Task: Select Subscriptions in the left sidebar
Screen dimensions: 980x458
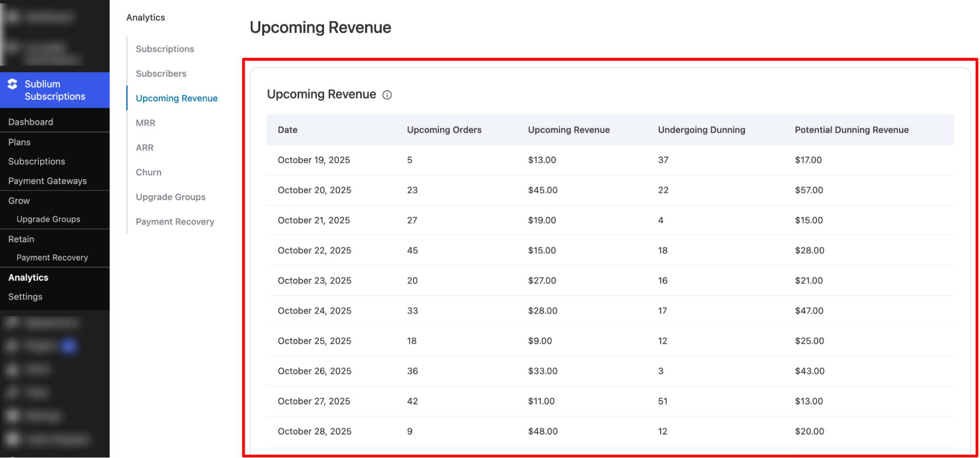Action: pyautogui.click(x=36, y=161)
